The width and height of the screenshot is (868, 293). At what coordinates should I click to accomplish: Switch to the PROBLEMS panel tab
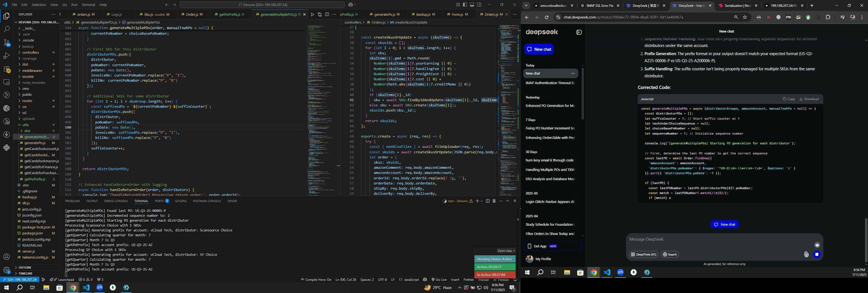(72, 201)
